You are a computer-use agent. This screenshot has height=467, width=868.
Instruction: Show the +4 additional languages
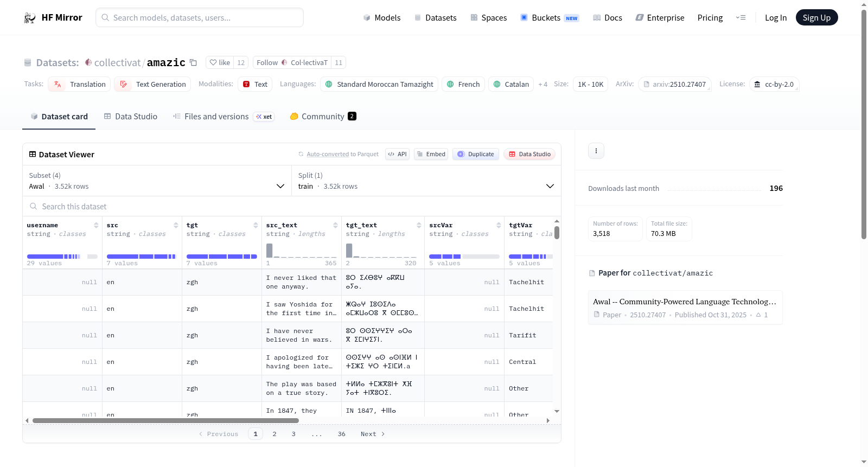(542, 84)
